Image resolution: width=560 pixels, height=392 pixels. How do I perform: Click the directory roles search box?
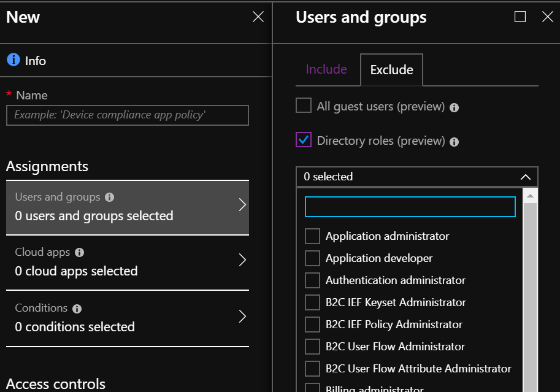pyautogui.click(x=410, y=207)
